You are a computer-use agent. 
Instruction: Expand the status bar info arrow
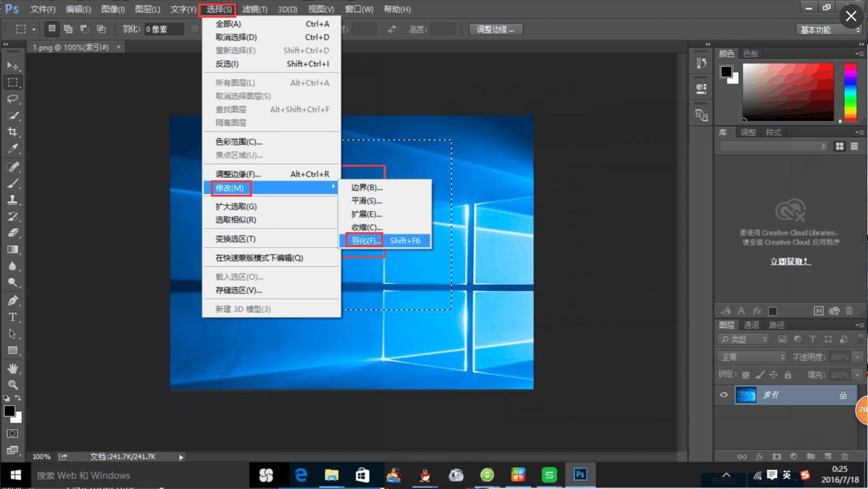click(x=181, y=457)
